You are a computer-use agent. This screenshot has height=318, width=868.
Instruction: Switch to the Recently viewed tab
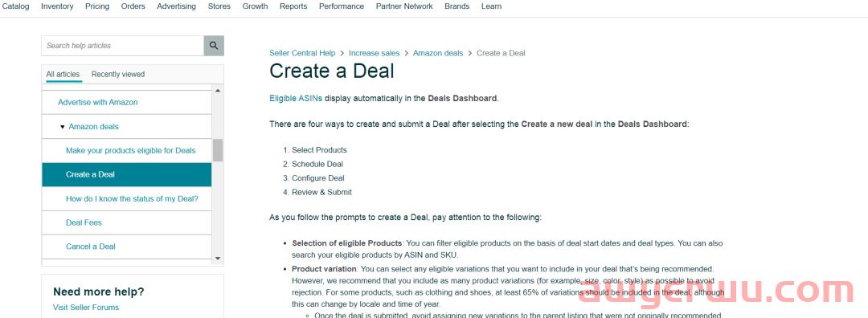click(118, 74)
